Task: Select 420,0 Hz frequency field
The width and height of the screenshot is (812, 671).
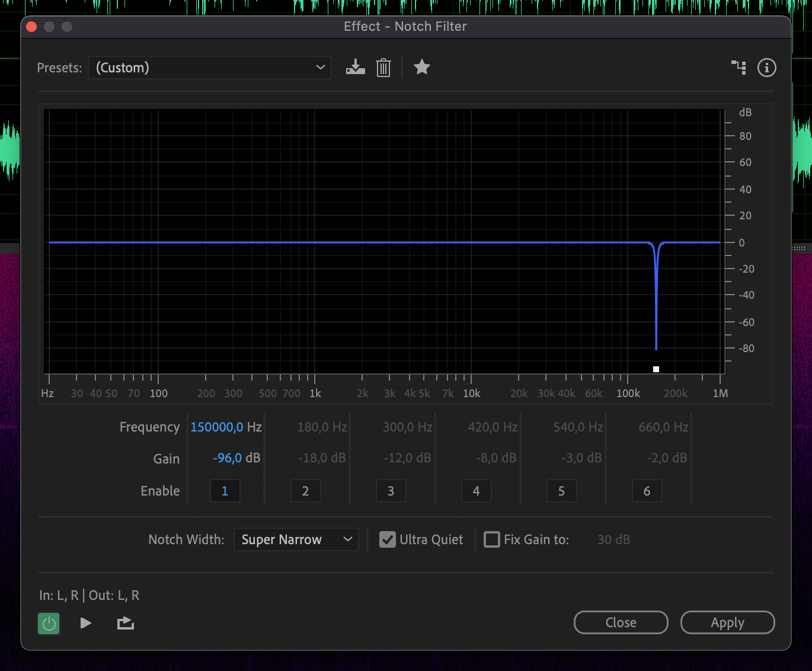Action: [493, 427]
